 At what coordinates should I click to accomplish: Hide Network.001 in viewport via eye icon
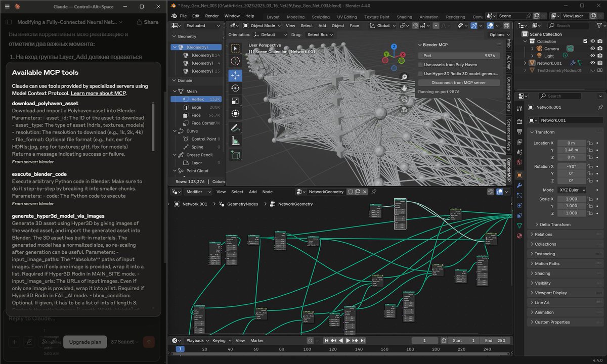tap(593, 63)
